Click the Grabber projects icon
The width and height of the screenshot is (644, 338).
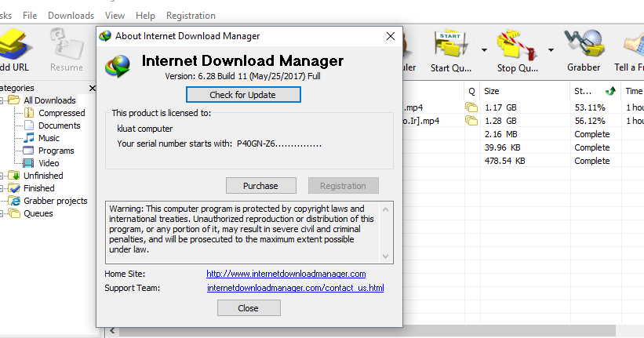(15, 201)
